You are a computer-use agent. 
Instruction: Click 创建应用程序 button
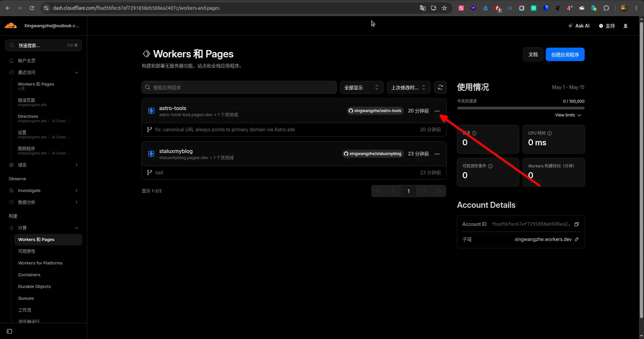click(565, 54)
